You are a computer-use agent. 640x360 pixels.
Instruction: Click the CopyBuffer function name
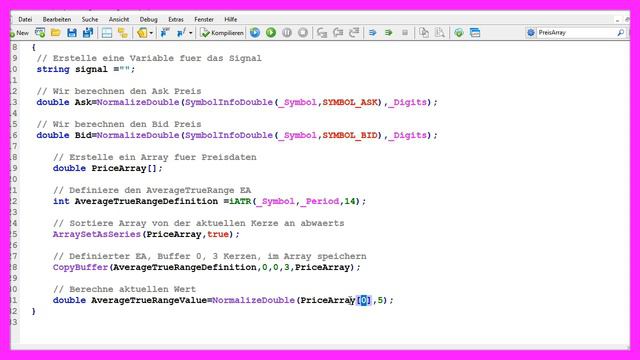pyautogui.click(x=80, y=268)
